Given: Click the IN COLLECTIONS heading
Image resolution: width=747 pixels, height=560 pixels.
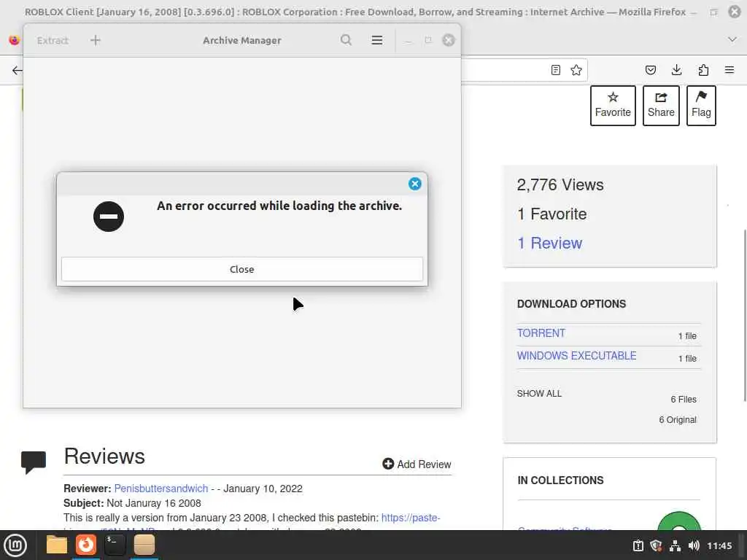Looking at the screenshot, I should point(560,481).
